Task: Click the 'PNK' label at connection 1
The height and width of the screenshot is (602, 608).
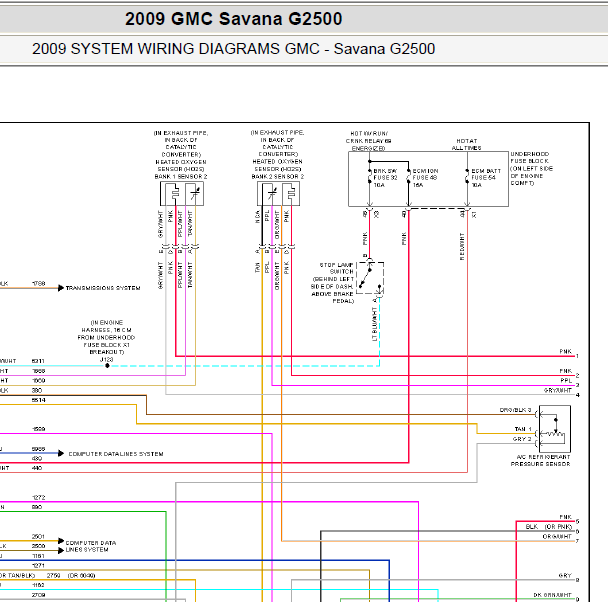Action: click(566, 352)
